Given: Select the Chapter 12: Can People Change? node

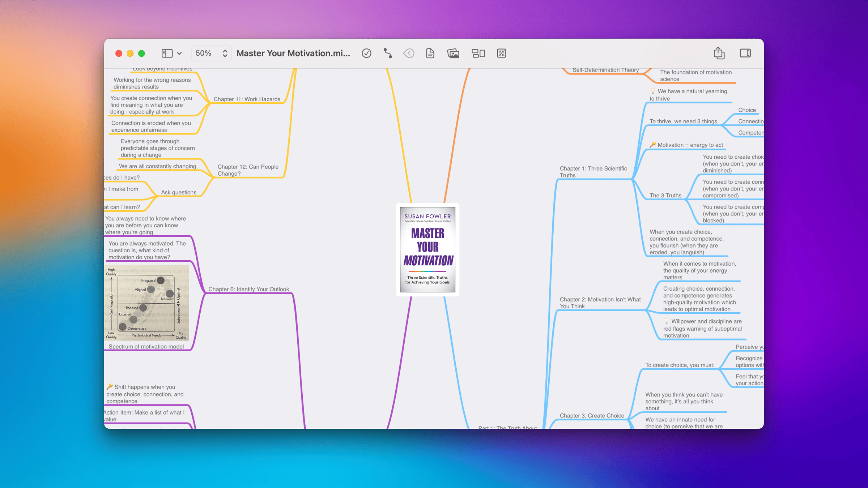Looking at the screenshot, I should (x=248, y=170).
